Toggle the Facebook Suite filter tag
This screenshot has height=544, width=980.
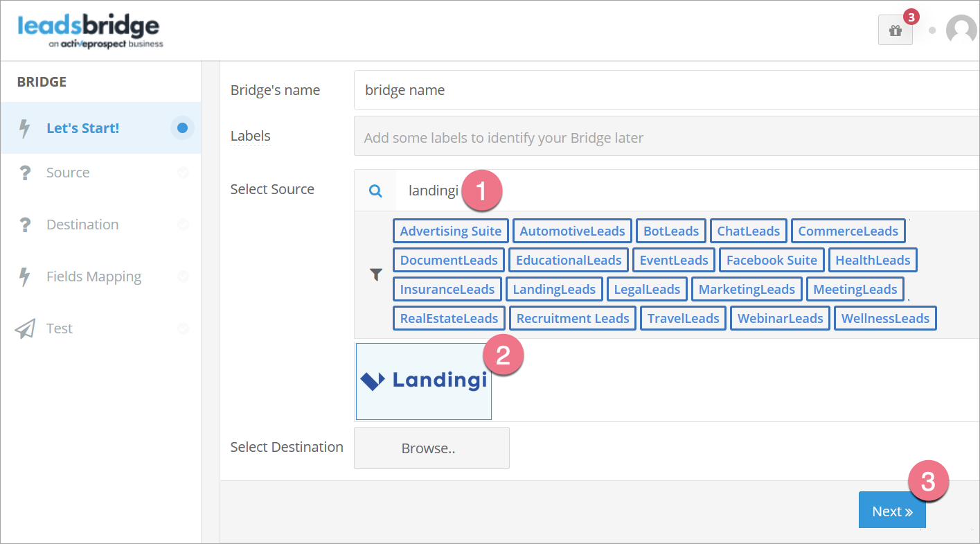point(772,261)
